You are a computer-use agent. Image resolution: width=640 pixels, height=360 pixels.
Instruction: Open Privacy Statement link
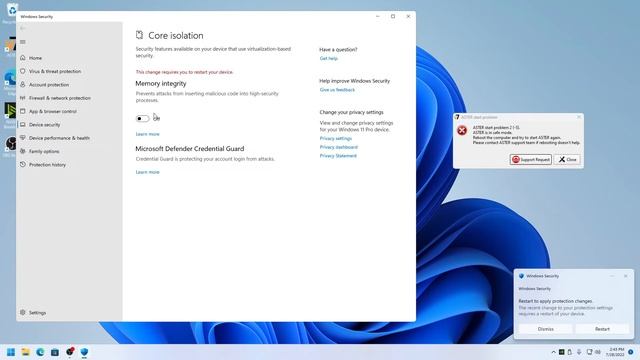point(338,156)
